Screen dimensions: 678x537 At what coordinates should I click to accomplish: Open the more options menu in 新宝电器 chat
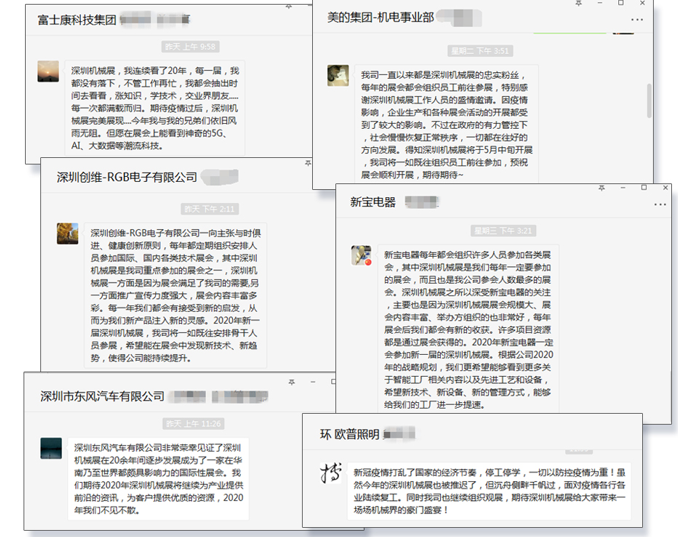pyautogui.click(x=660, y=204)
